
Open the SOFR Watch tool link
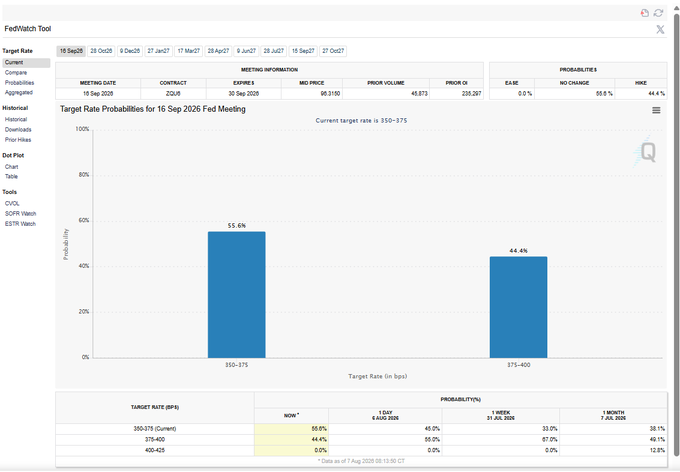click(20, 213)
